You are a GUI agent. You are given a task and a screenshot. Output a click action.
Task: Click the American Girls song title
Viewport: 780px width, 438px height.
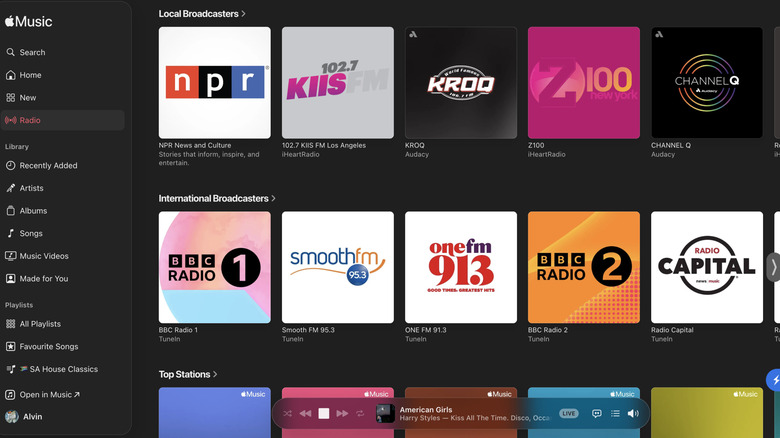tap(426, 410)
